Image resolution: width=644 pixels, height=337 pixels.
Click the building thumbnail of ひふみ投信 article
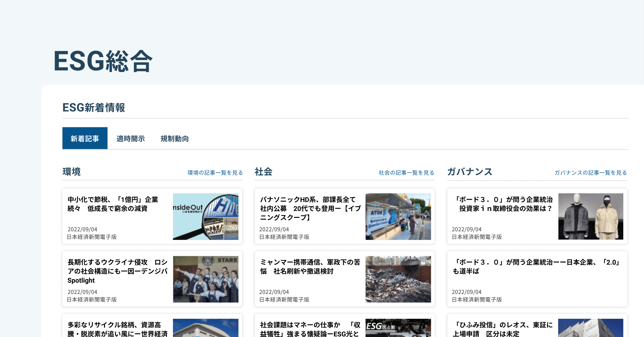[591, 328]
